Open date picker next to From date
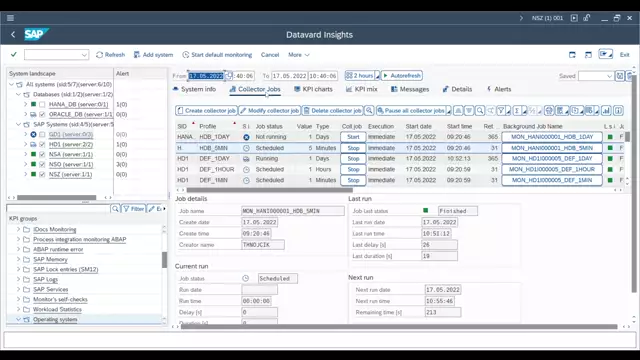Image resolution: width=640 pixels, height=360 pixels. 229,76
